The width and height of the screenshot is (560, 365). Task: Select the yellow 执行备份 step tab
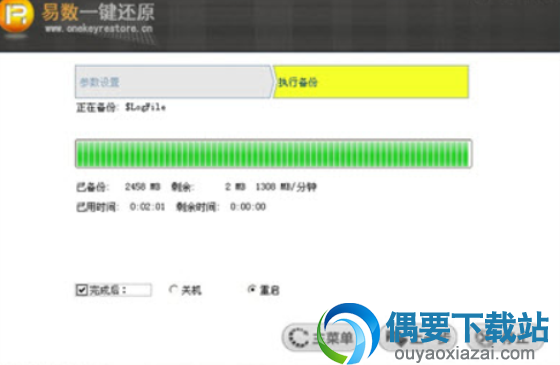[371, 82]
